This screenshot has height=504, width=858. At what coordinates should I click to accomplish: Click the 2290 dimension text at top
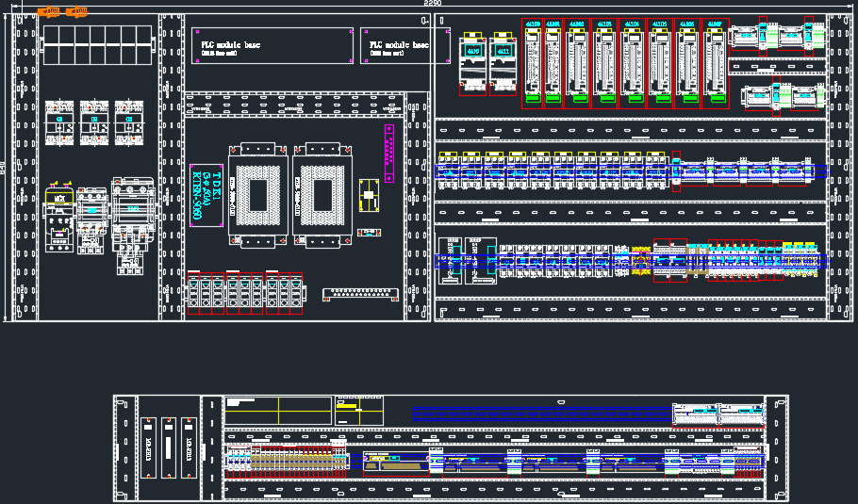pos(432,5)
